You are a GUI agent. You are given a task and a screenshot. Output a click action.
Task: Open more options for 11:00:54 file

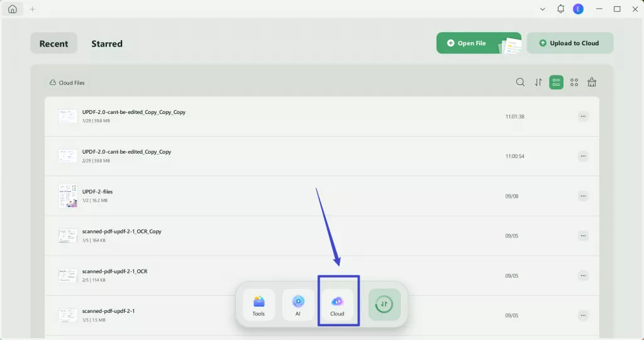pos(583,156)
